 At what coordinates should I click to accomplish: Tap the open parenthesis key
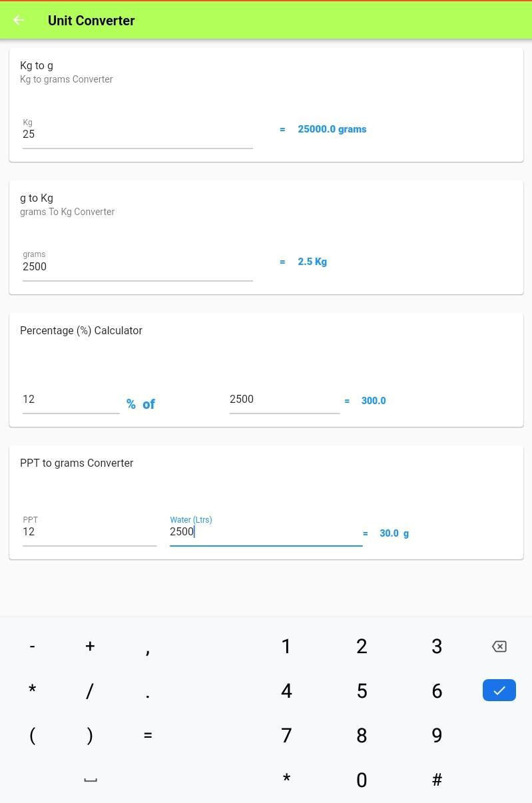(32, 735)
